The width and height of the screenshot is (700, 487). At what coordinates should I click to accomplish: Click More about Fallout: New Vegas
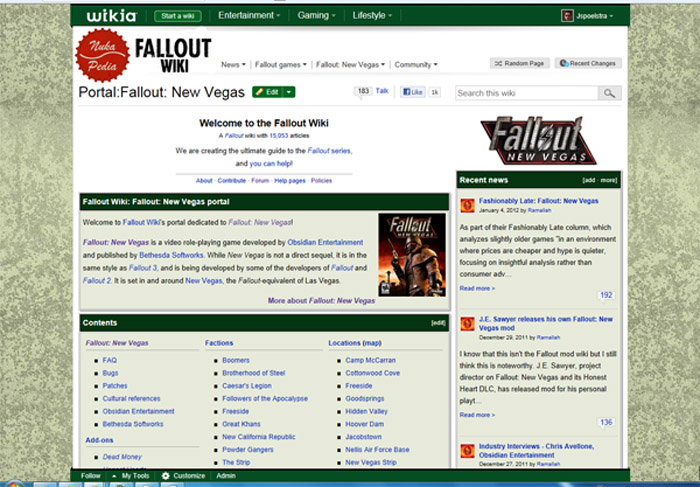point(321,301)
